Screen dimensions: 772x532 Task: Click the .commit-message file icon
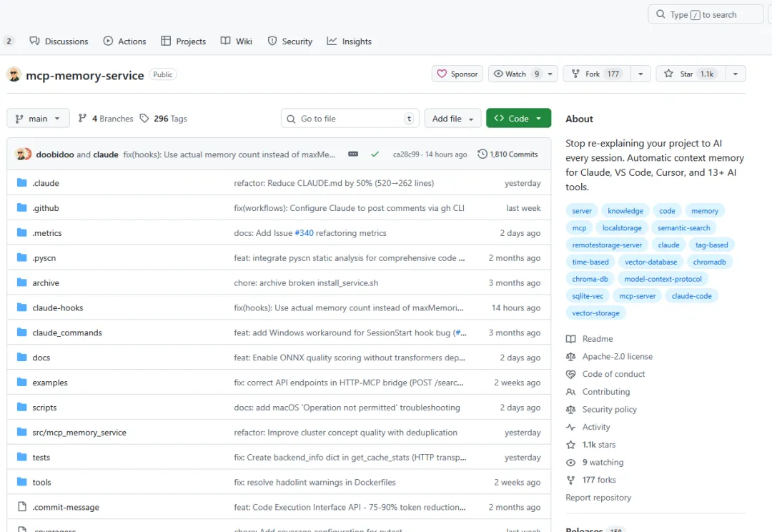pyautogui.click(x=21, y=506)
